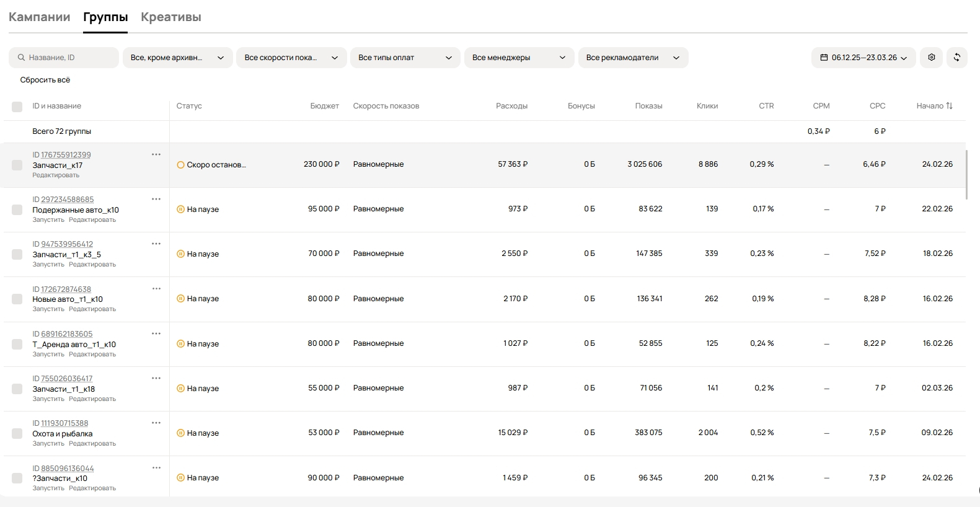Viewport: 980px width, 507px height.
Task: Open three-dots menu for Запчасти_к17
Action: pyautogui.click(x=156, y=154)
